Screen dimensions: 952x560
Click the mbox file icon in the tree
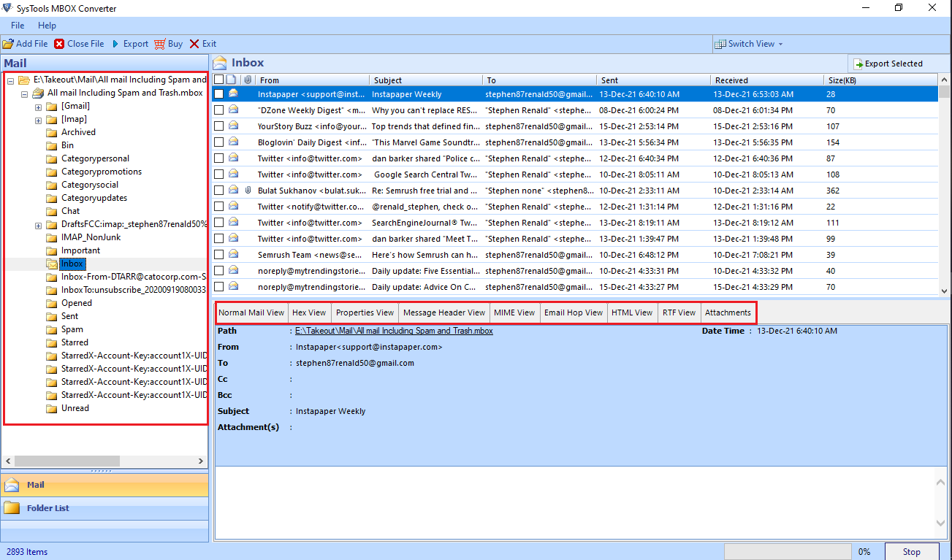[x=37, y=93]
